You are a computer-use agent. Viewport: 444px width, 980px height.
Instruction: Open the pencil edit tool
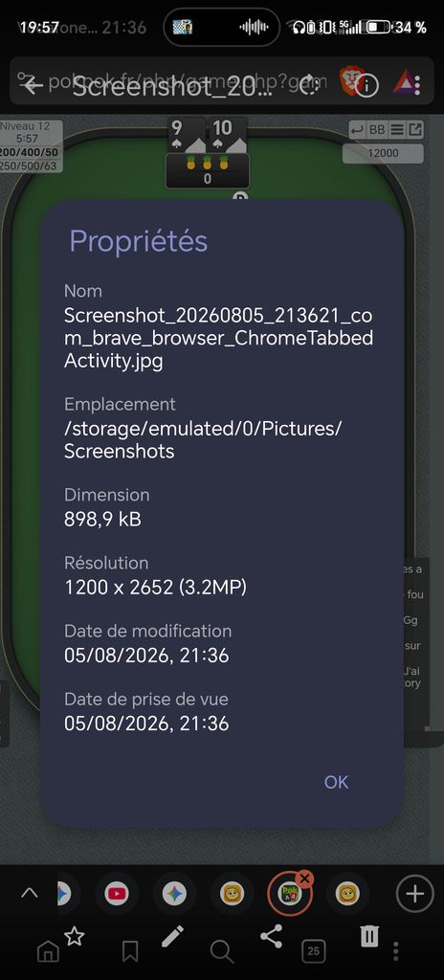172,936
